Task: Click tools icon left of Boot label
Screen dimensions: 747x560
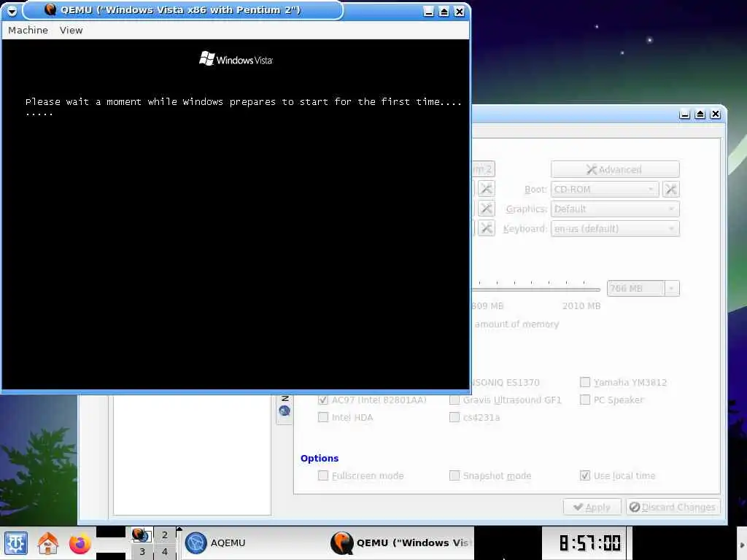Action: pyautogui.click(x=486, y=189)
